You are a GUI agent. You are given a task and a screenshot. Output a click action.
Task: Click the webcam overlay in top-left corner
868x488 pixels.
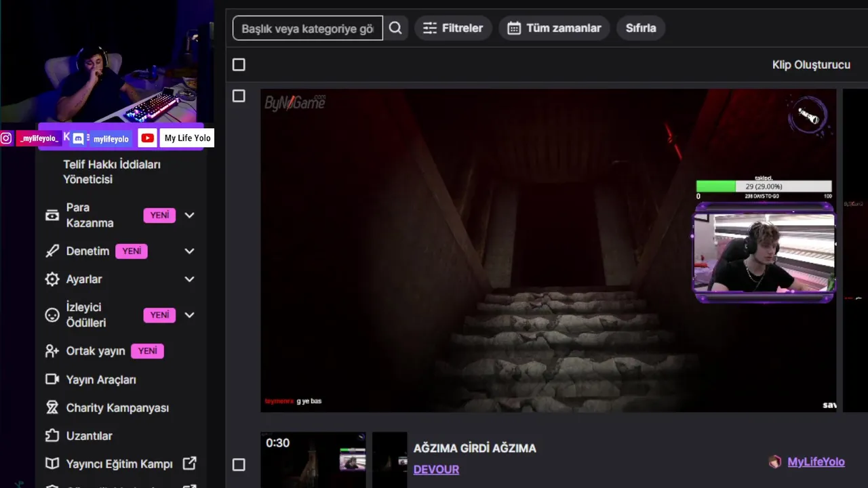pos(107,62)
